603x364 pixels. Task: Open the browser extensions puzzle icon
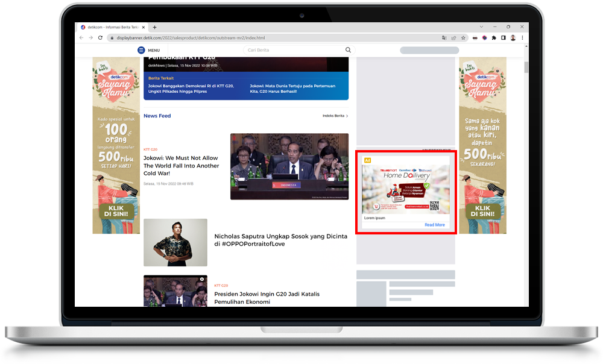[x=494, y=37]
